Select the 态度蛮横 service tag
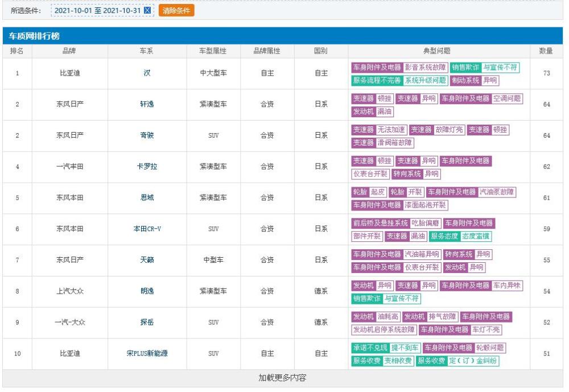 coord(476,237)
